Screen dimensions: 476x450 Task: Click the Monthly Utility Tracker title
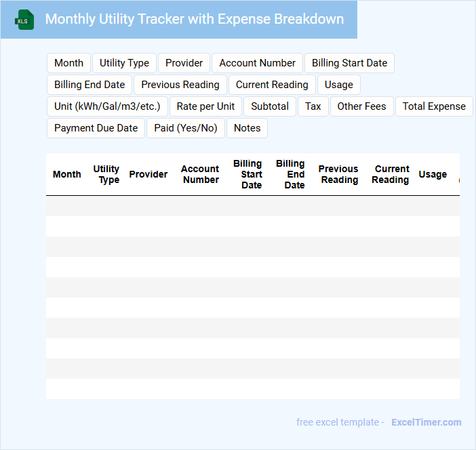[195, 19]
